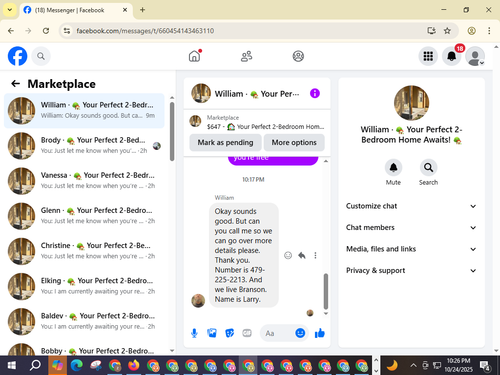Open the notifications bell with 18 badge
The image size is (500, 375).
452,56
